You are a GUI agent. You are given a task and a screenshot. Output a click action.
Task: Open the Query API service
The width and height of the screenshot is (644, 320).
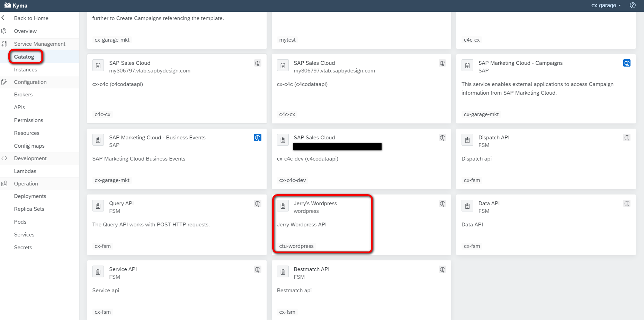[x=121, y=203]
